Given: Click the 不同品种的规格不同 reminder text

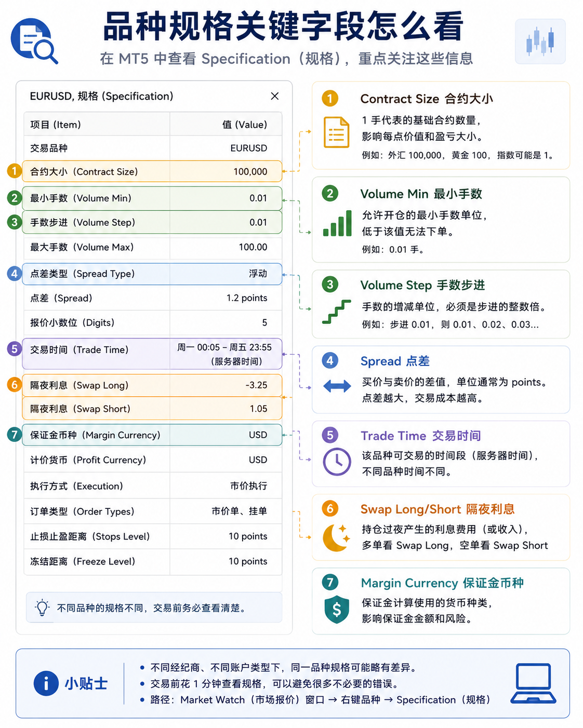Looking at the screenshot, I should (151, 608).
